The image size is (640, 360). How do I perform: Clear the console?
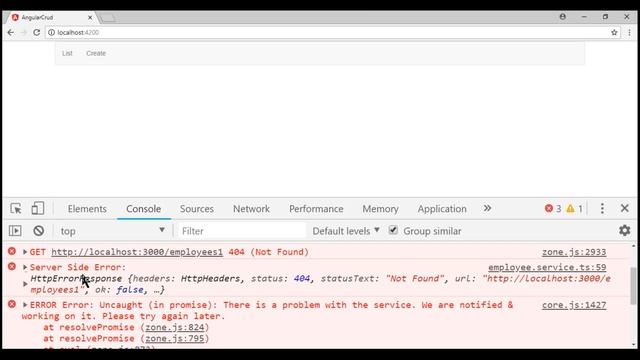[x=39, y=231]
